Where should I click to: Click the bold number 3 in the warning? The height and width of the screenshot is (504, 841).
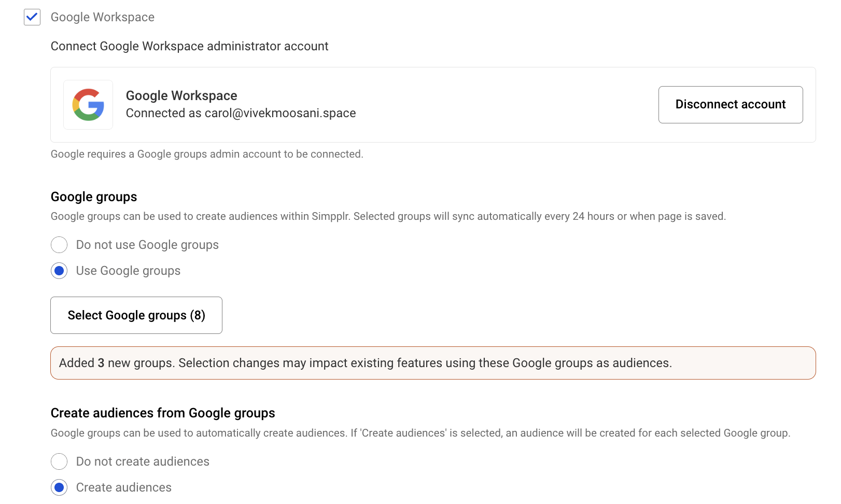pyautogui.click(x=101, y=363)
